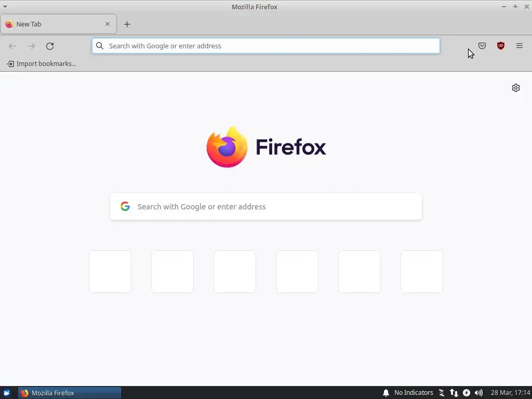Click the search magnifier in address bar
Screen dimensions: 532x399
pyautogui.click(x=99, y=46)
